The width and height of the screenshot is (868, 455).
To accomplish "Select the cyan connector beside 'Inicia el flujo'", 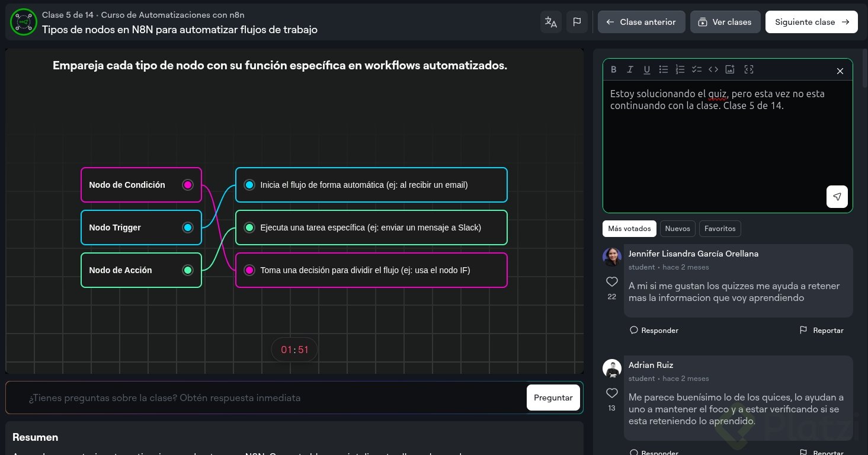I will (249, 185).
